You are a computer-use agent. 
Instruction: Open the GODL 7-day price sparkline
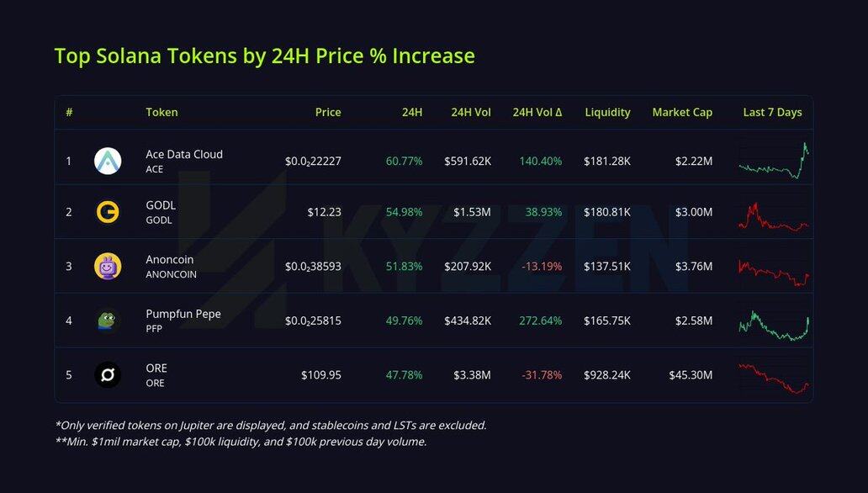click(773, 215)
